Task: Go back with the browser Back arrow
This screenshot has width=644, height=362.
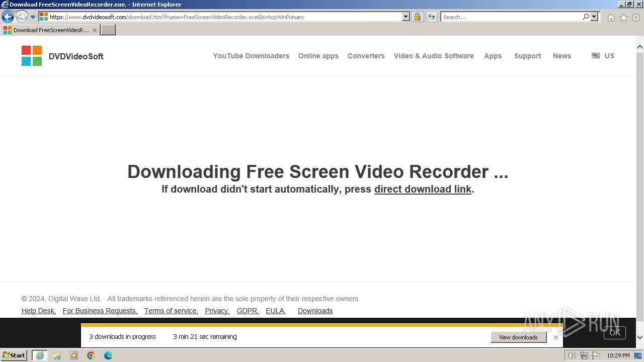Action: click(8, 17)
